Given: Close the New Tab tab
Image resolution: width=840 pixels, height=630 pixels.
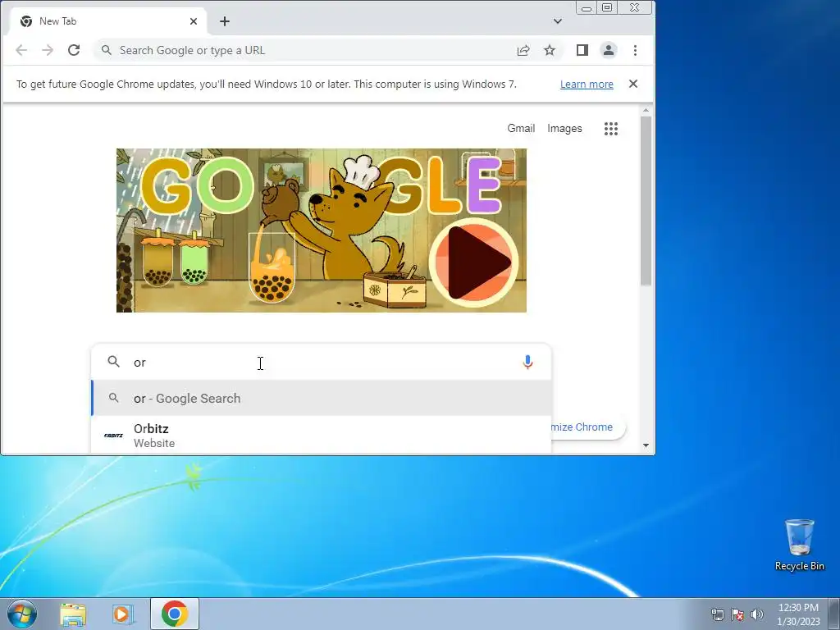Looking at the screenshot, I should [x=194, y=21].
